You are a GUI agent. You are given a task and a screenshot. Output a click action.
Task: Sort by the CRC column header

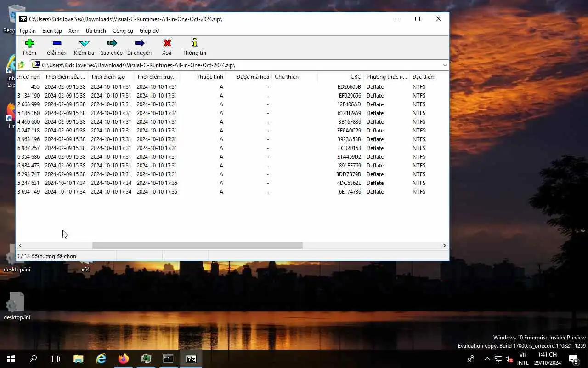pos(340,77)
